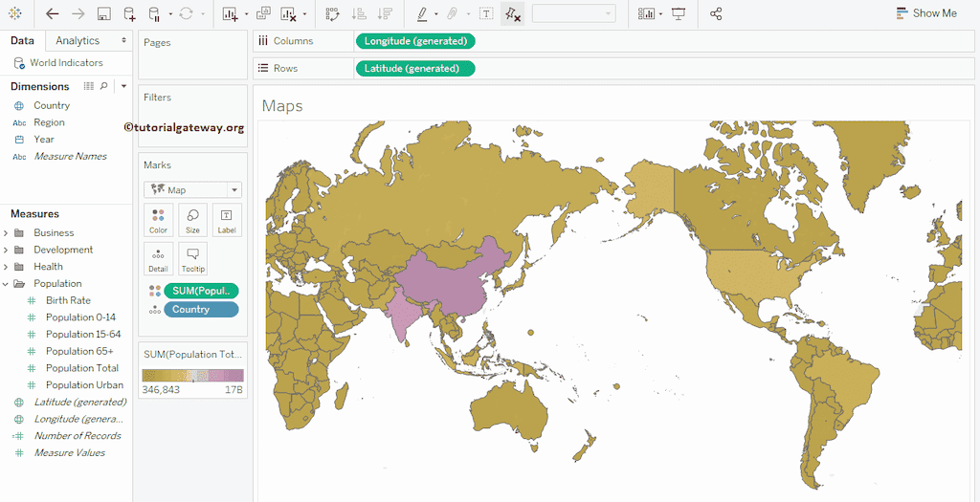
Task: Open the Fit dropdown in the toolbar
Action: click(x=574, y=13)
